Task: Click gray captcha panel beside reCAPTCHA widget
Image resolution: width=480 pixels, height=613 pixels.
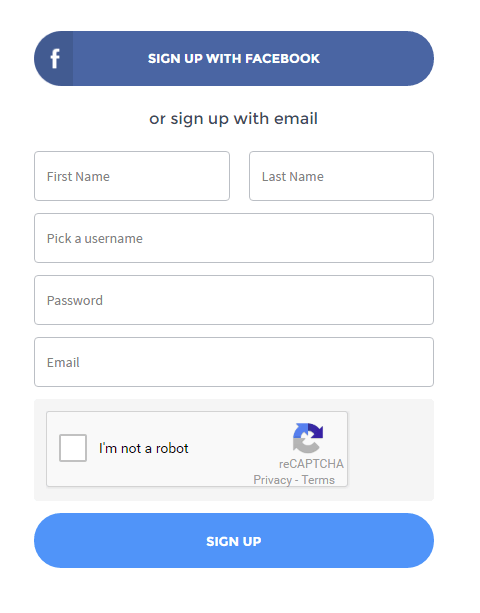Action: (390, 450)
